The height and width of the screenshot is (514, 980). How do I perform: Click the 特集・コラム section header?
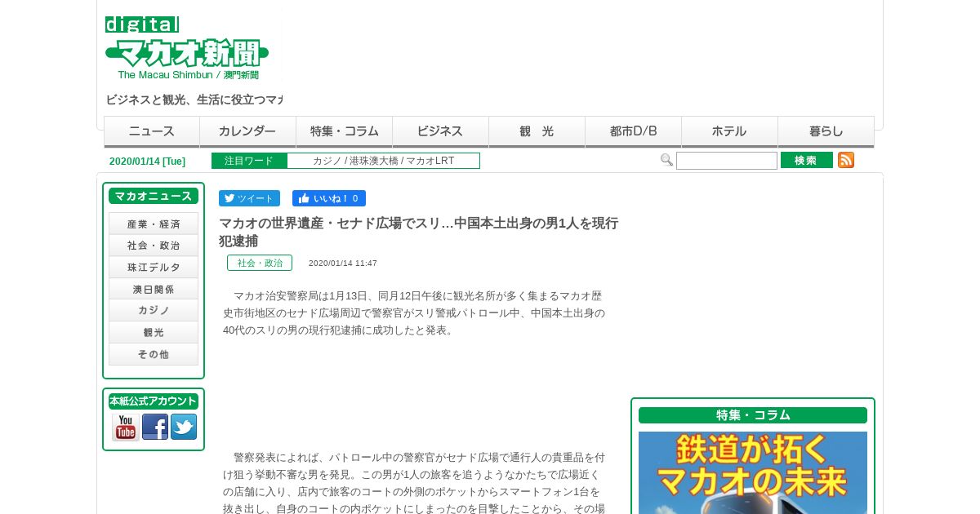[x=753, y=415]
